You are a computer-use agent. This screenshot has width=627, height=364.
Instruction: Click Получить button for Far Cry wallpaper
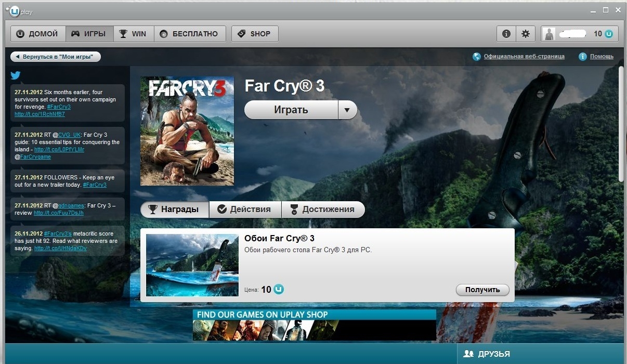pos(482,290)
